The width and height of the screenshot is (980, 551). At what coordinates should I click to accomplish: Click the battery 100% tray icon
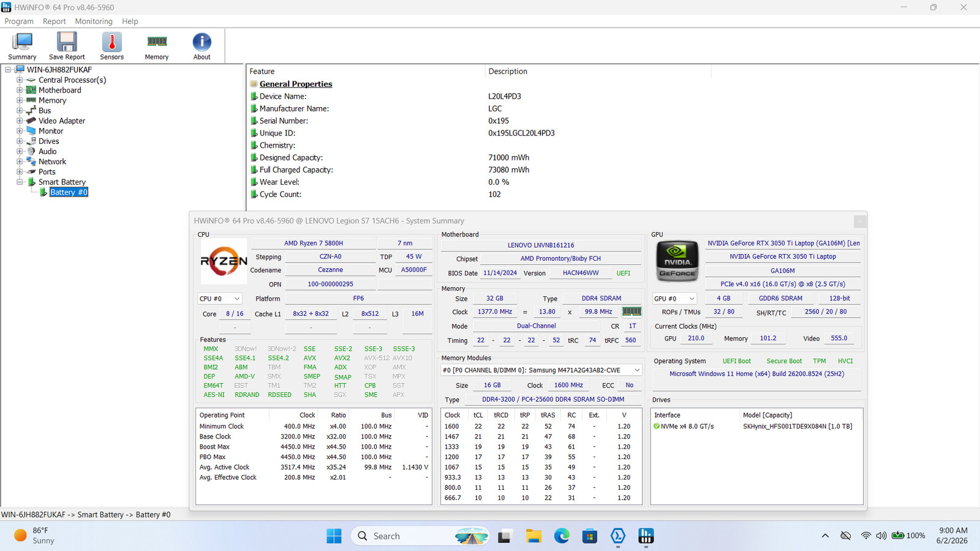(908, 536)
